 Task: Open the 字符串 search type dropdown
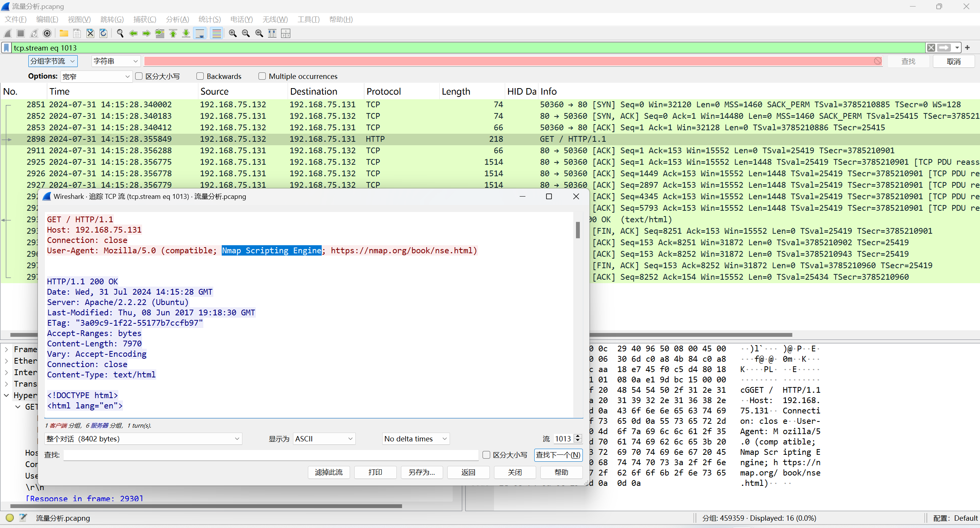(x=116, y=61)
